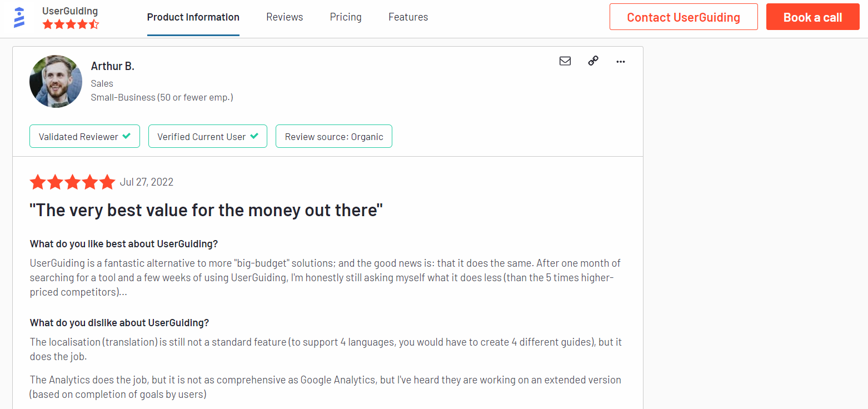Viewport: 868px width, 409px height.
Task: Click the Review source: Organic badge
Action: 334,137
